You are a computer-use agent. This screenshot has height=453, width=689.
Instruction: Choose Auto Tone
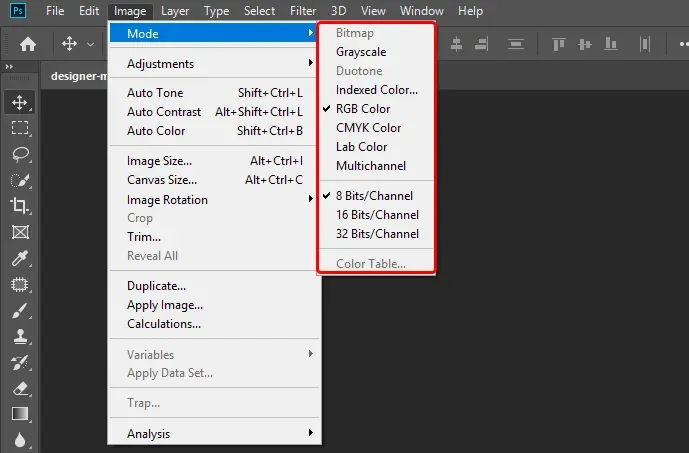[213, 93]
